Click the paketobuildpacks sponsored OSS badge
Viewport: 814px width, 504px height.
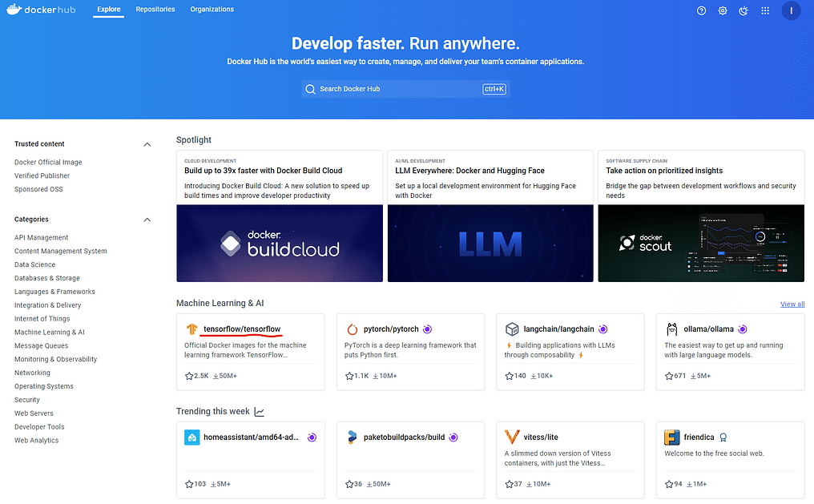453,437
